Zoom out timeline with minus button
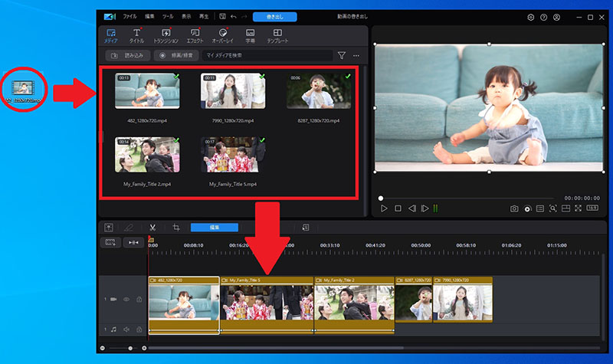Screen dimensions: 613x364 103,348
